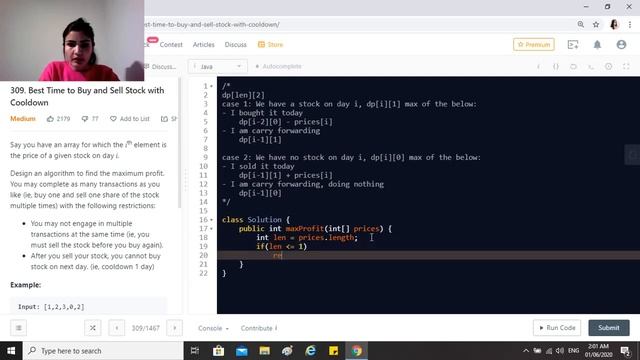Click the example input '[1,2,3,0,2]'
The width and height of the screenshot is (640, 360).
point(64,307)
